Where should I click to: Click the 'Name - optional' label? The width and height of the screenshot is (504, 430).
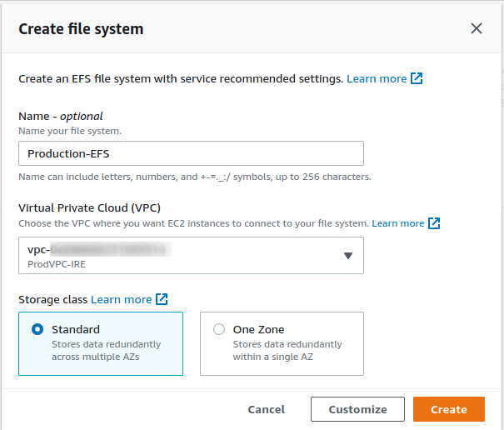[61, 117]
